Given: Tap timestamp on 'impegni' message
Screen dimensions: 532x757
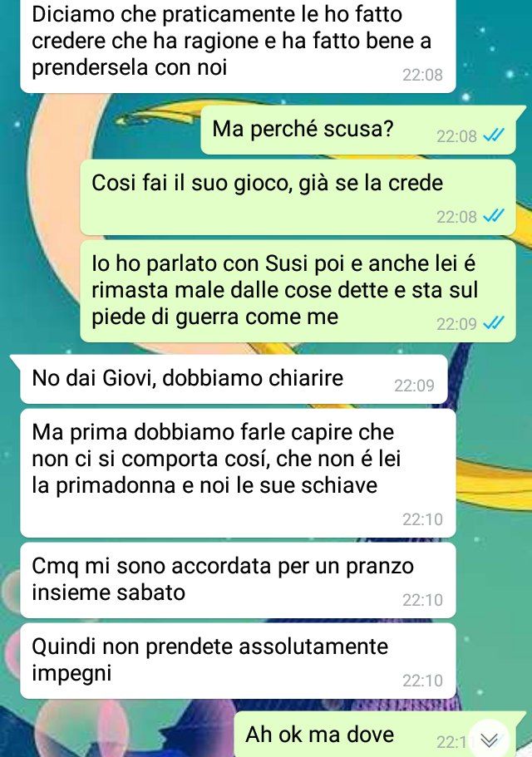Looking at the screenshot, I should coord(422,681).
